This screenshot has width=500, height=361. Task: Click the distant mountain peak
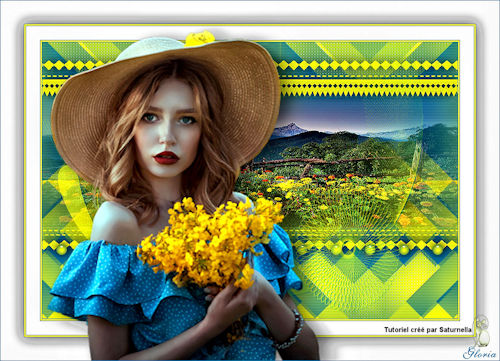pos(289,129)
